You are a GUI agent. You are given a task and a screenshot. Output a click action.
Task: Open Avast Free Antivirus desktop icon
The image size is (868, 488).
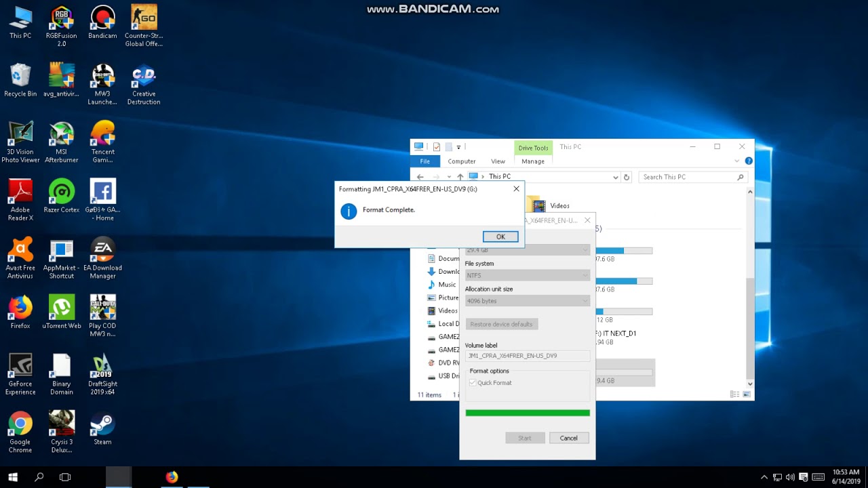click(x=20, y=258)
